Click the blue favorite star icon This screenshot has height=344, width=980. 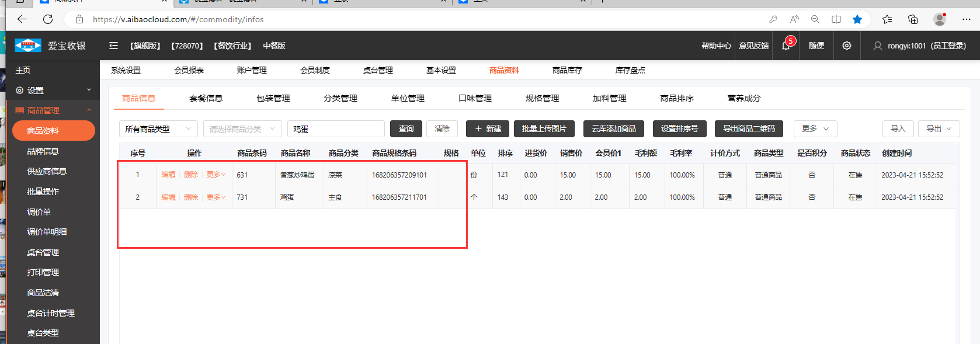click(857, 19)
